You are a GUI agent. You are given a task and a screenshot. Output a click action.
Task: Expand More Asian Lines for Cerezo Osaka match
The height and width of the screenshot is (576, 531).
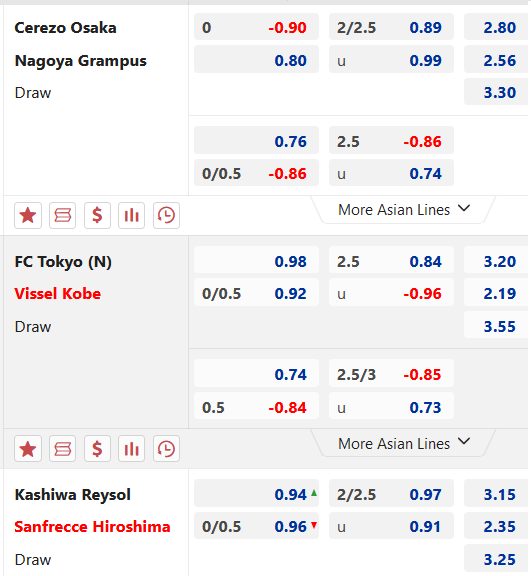[x=404, y=210]
